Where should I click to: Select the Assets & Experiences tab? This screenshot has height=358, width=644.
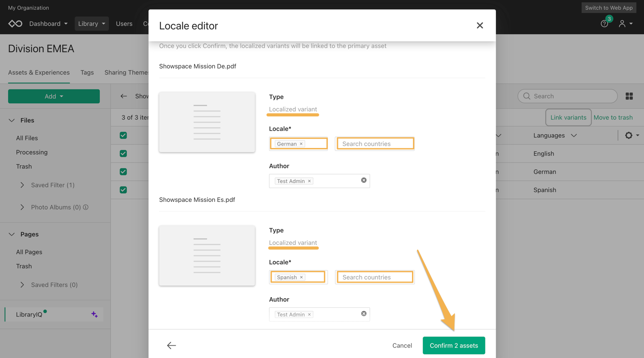click(x=39, y=73)
